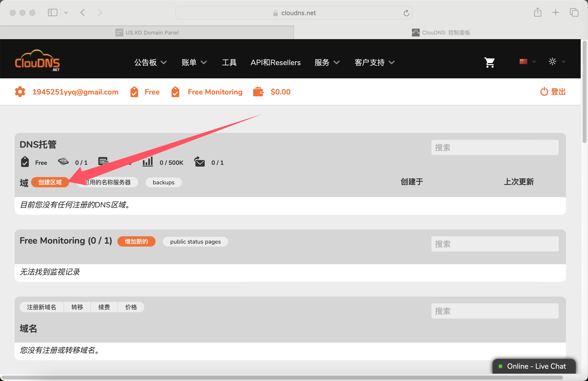Click the logout power icon
The image size is (588, 381).
click(544, 92)
